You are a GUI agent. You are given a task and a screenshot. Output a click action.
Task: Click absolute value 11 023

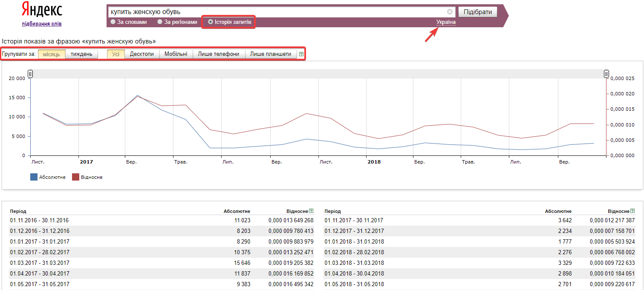pos(242,220)
